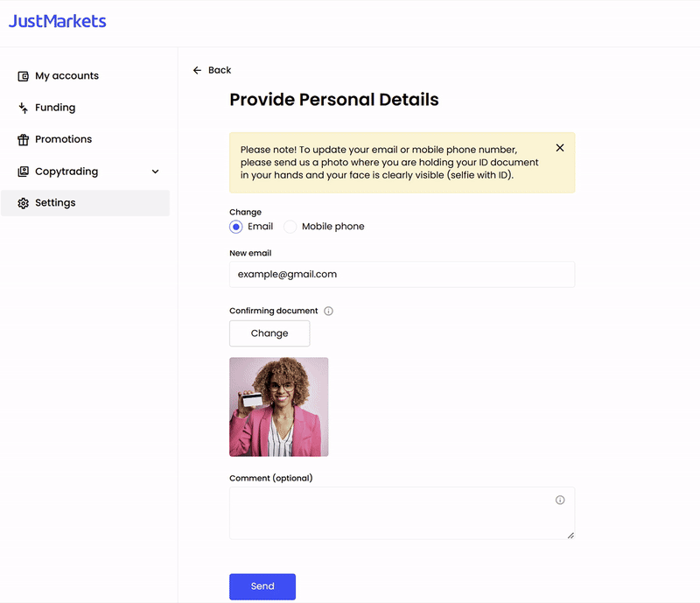Select the Email radio option

click(x=236, y=227)
